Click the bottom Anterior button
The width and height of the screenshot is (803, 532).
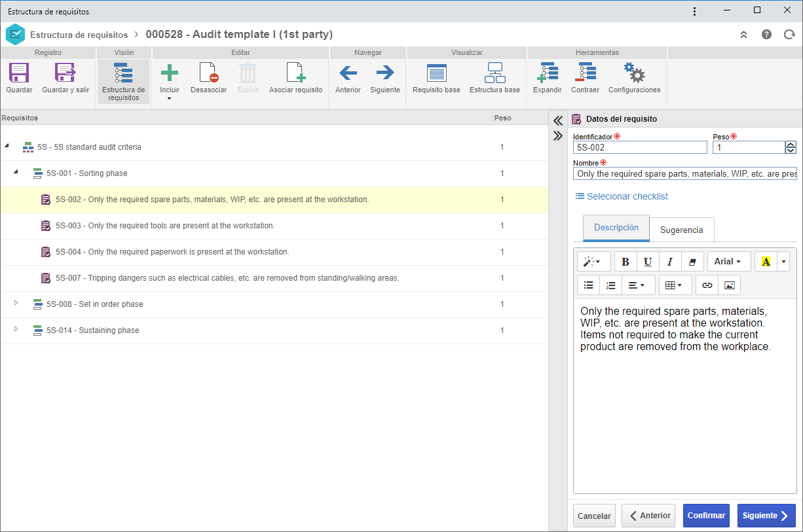(649, 516)
